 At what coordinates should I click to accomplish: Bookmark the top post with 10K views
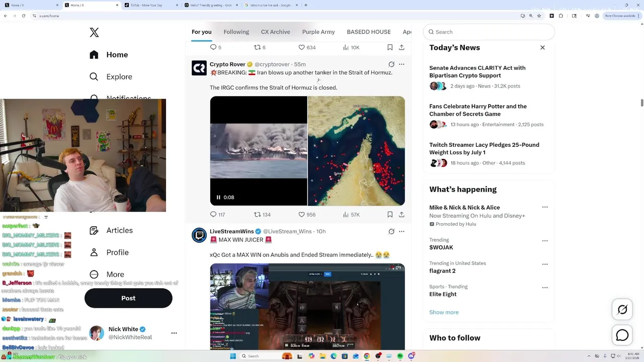pyautogui.click(x=390, y=47)
